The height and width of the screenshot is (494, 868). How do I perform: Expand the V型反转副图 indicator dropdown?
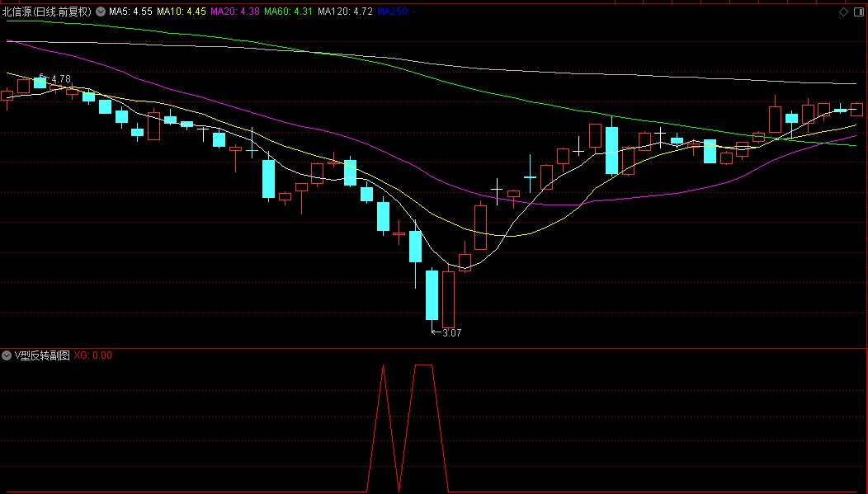(7, 355)
